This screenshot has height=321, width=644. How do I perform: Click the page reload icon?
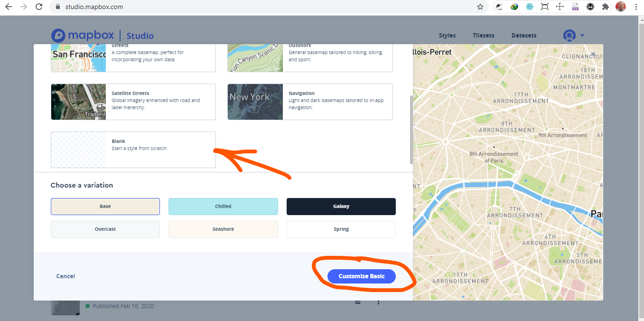(x=39, y=7)
